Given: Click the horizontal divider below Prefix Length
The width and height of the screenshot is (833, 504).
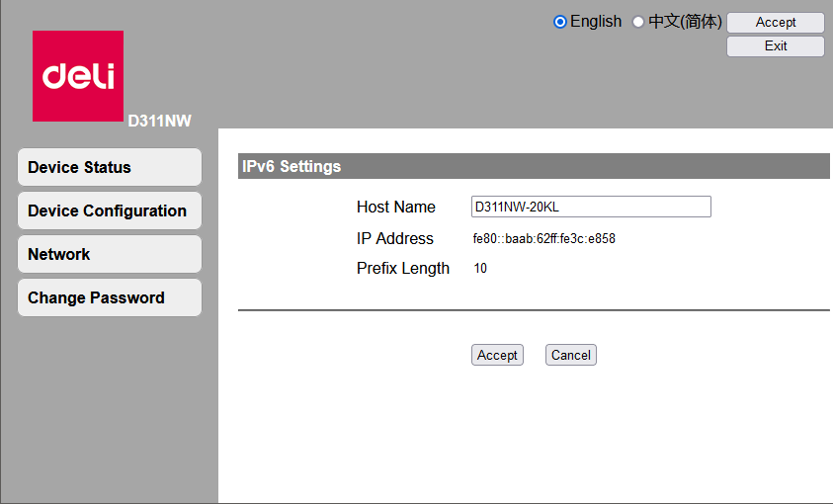Looking at the screenshot, I should 534,310.
